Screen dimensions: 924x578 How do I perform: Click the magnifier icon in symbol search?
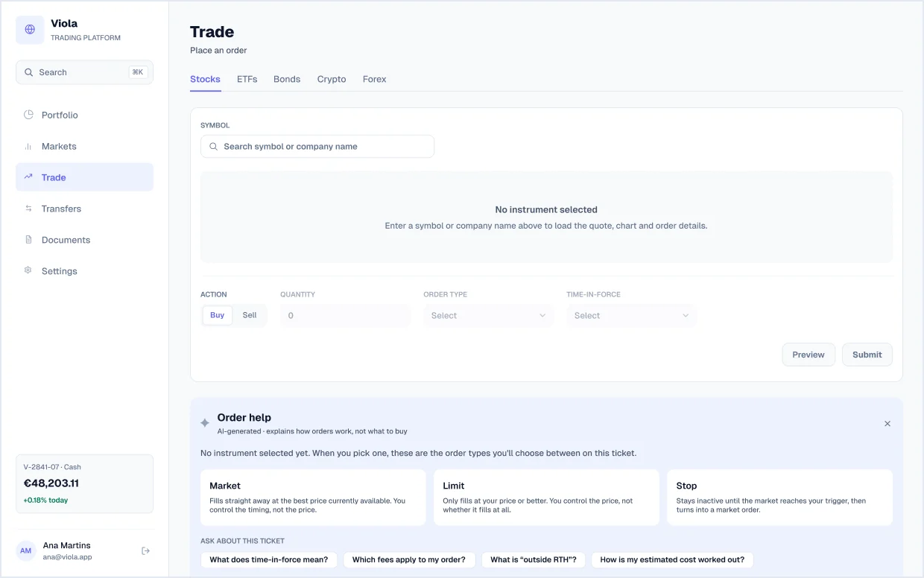(214, 147)
